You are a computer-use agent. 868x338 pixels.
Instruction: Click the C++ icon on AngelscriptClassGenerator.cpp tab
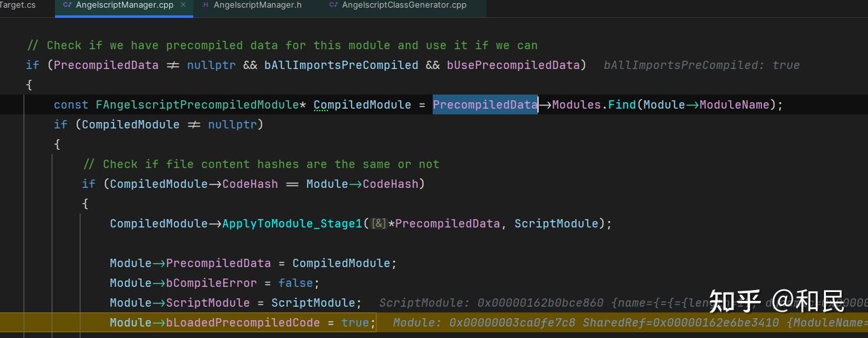[x=333, y=5]
